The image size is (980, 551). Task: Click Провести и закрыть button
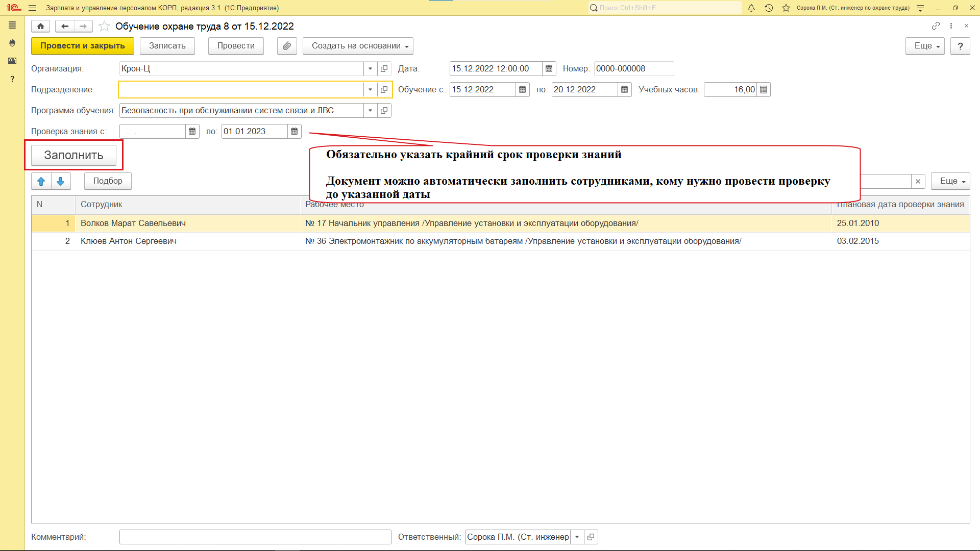(82, 46)
